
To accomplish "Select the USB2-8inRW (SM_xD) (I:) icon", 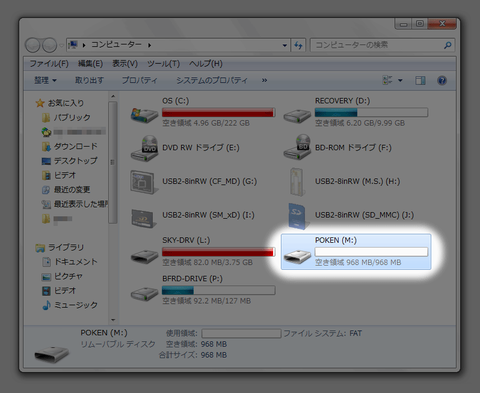I will tap(144, 218).
